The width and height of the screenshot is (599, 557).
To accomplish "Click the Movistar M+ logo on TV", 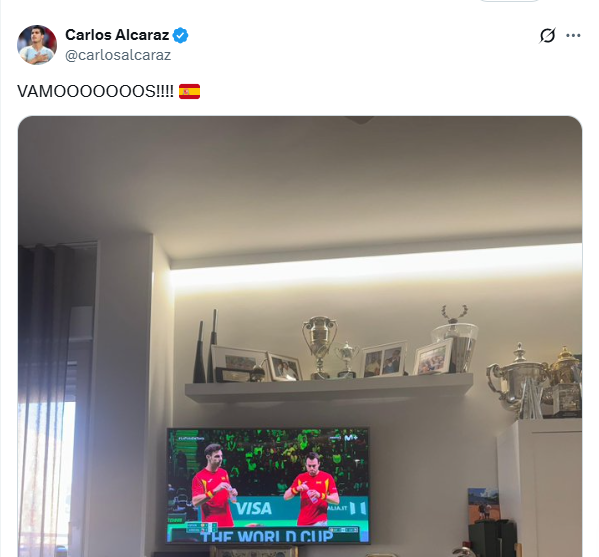I will [x=351, y=438].
